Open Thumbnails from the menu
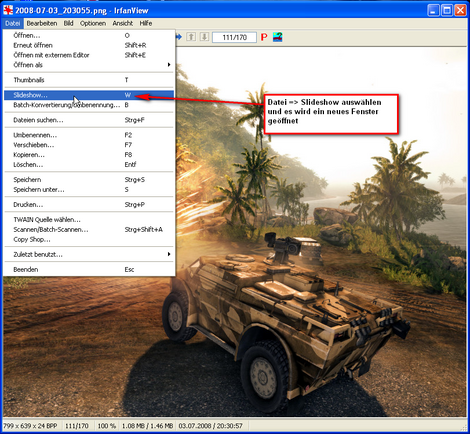 (x=89, y=80)
